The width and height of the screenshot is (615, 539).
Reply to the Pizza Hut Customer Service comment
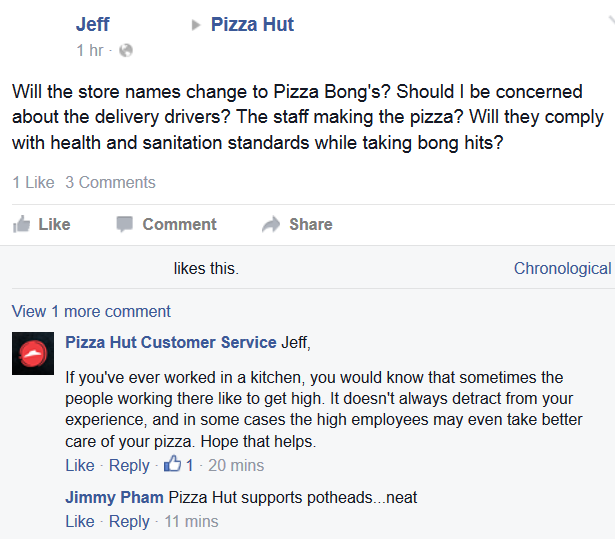coord(129,466)
